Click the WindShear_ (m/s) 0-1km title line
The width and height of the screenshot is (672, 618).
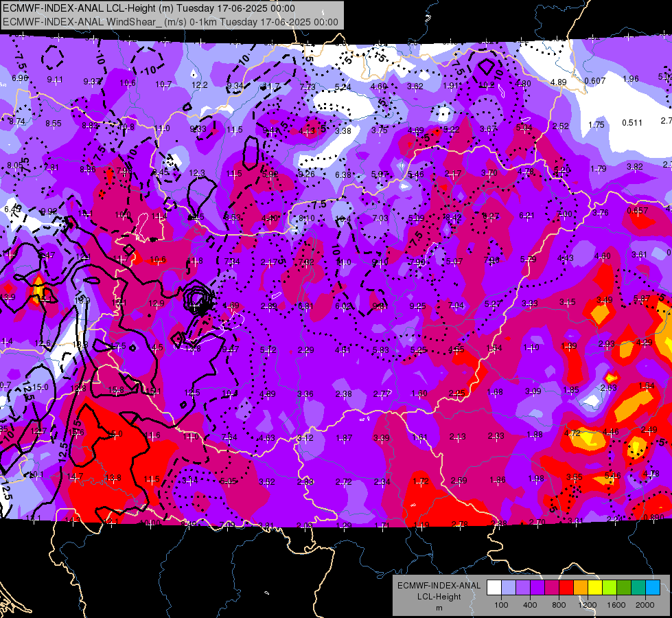pos(170,22)
